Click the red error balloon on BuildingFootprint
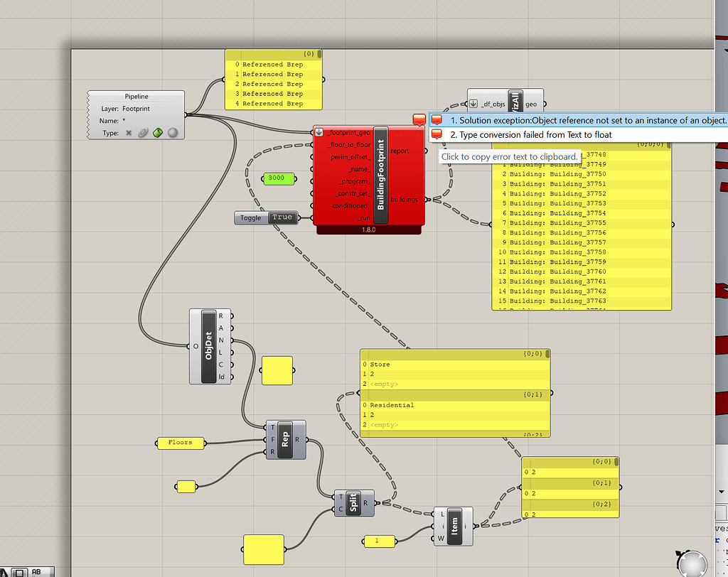Screen dimensions: 728x577 point(419,120)
